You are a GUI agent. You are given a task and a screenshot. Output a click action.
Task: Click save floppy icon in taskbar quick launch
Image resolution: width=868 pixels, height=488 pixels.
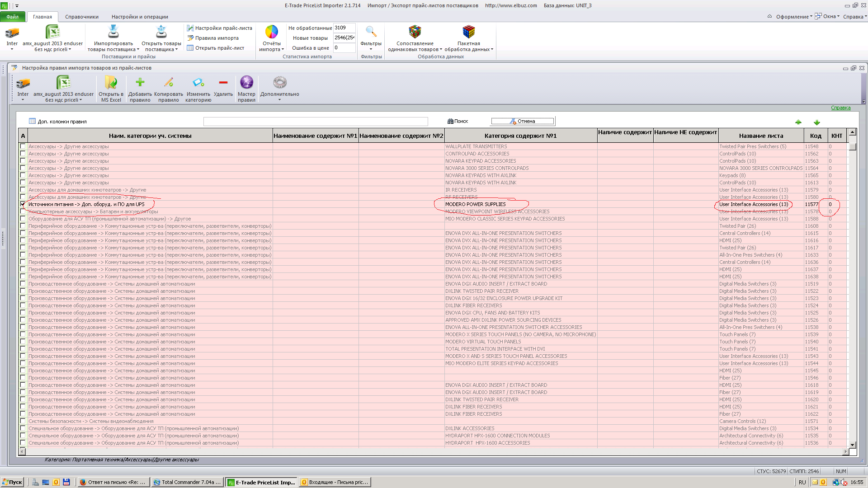point(66,482)
